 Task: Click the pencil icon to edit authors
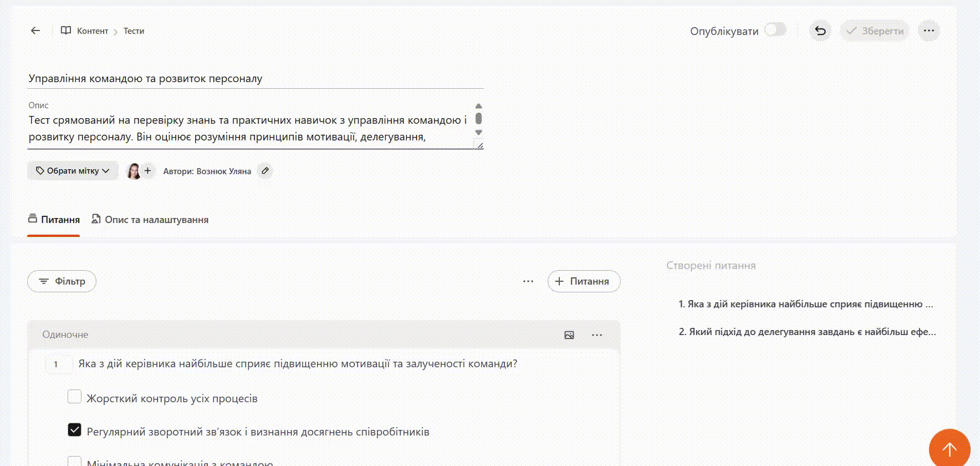pos(266,171)
